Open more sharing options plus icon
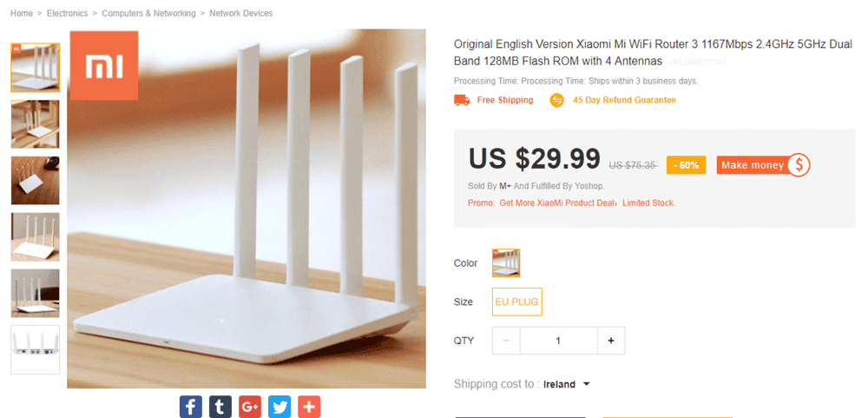Image resolution: width=868 pixels, height=418 pixels. (x=309, y=406)
